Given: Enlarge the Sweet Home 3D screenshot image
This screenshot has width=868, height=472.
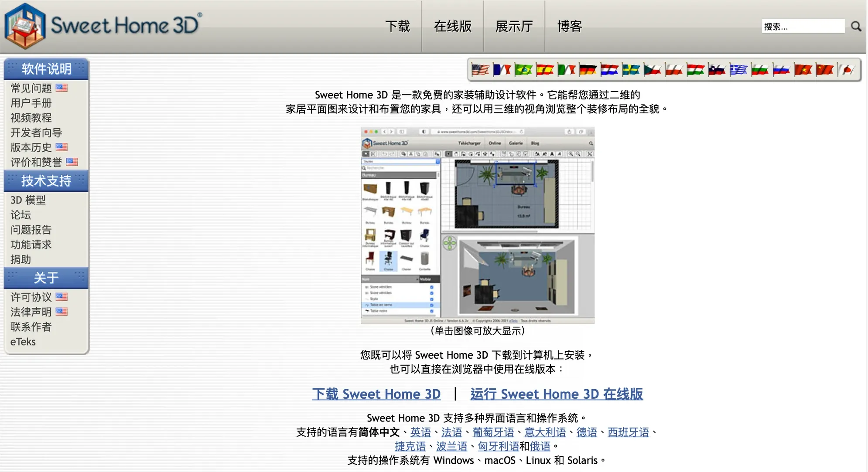Looking at the screenshot, I should (478, 225).
